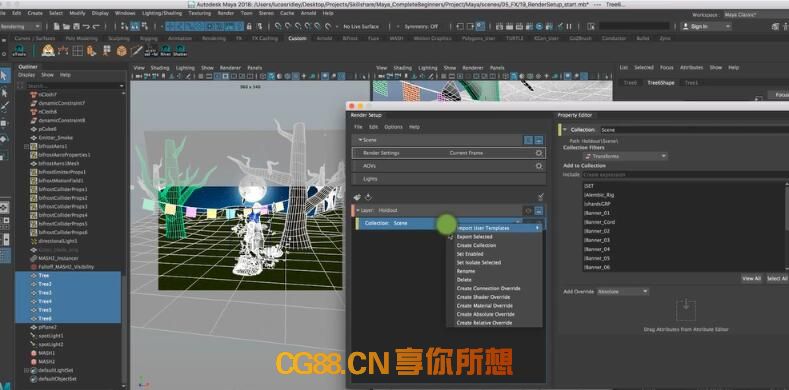This screenshot has width=789, height=390.
Task: Open the Add Override Absolute dropdown
Action: (x=622, y=291)
